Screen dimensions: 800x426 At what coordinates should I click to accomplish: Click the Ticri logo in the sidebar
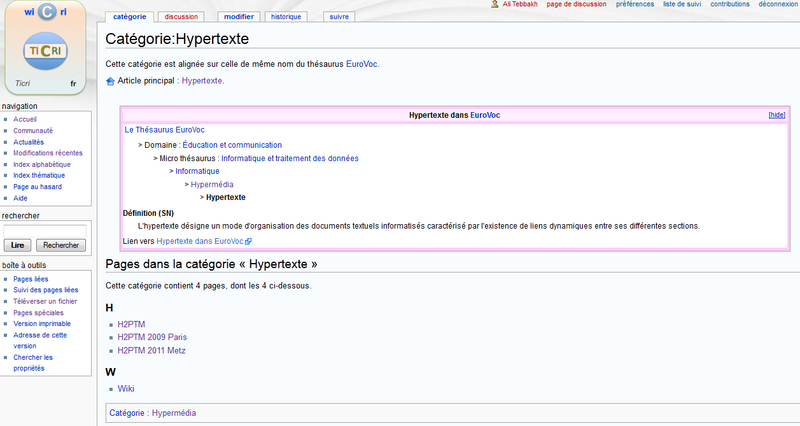click(x=45, y=51)
